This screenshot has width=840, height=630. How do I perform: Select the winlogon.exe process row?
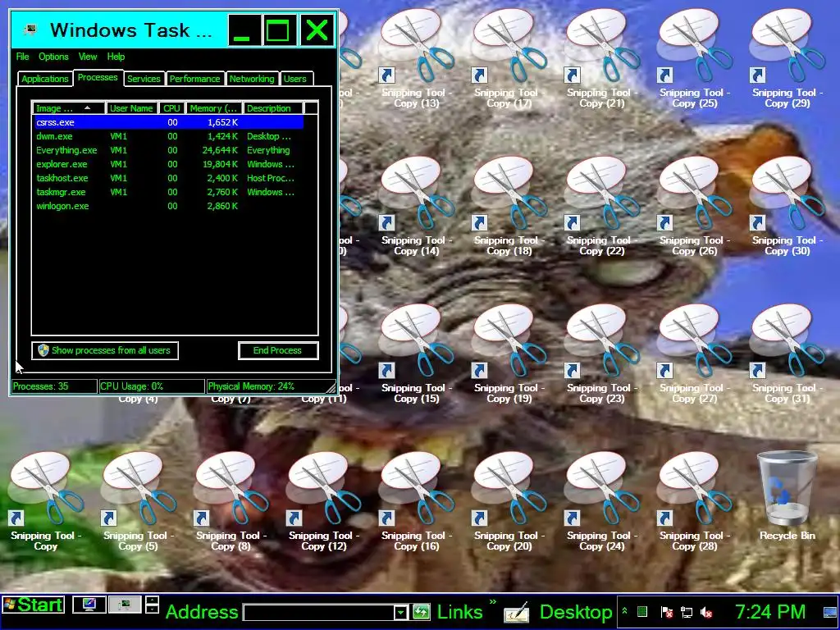(x=169, y=206)
